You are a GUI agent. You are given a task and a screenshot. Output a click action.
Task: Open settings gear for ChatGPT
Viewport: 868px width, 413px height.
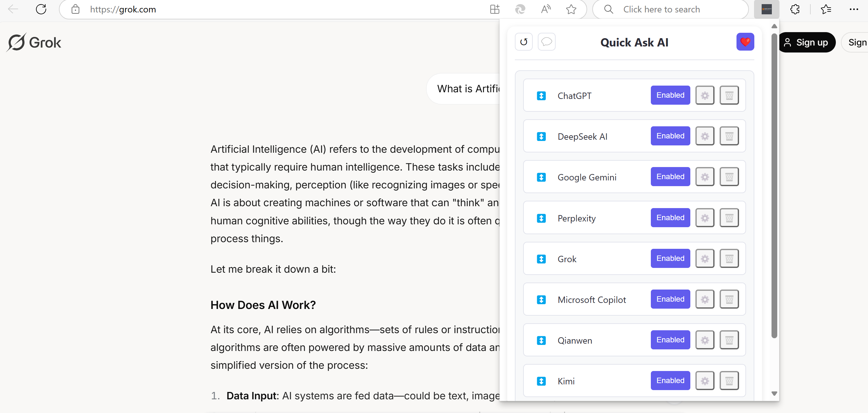tap(705, 95)
